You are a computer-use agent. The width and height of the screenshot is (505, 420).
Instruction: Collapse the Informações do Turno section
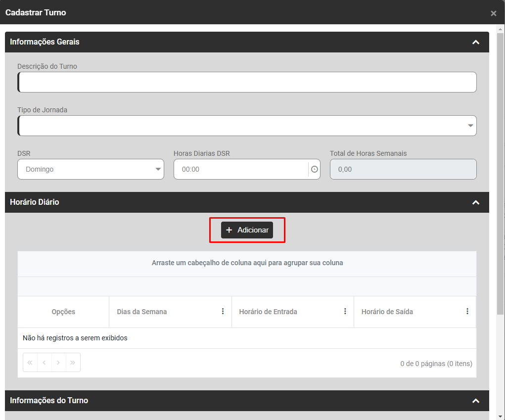click(476, 401)
